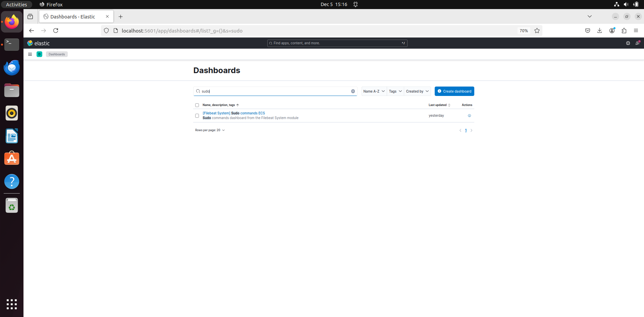Open the system status menu
The height and width of the screenshot is (317, 644).
pyautogui.click(x=626, y=4)
